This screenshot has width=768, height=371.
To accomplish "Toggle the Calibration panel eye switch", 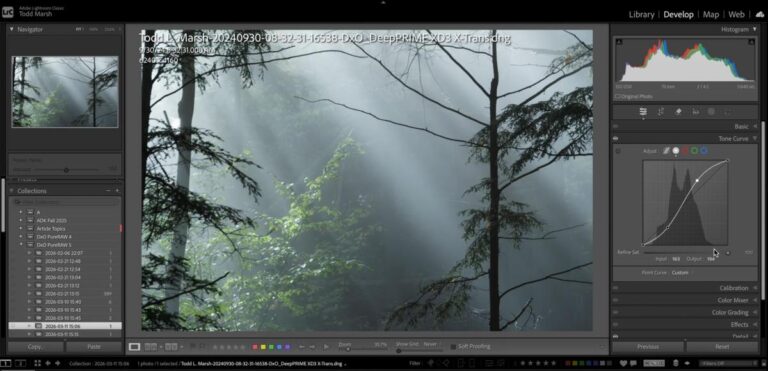I will (x=616, y=288).
